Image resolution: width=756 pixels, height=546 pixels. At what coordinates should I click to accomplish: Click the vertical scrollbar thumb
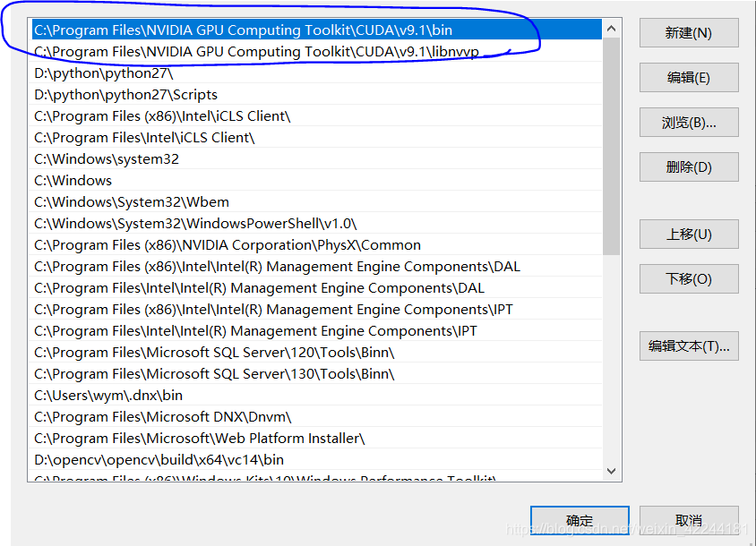612,147
